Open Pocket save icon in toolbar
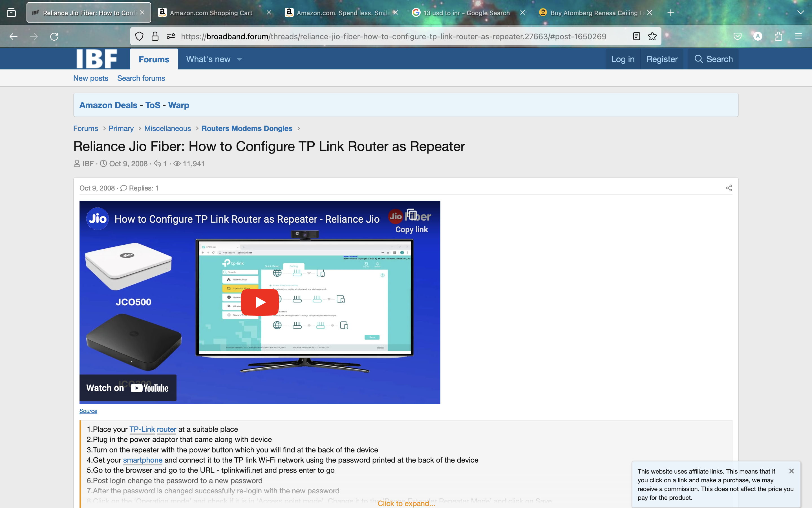This screenshot has width=812, height=508. (x=737, y=36)
